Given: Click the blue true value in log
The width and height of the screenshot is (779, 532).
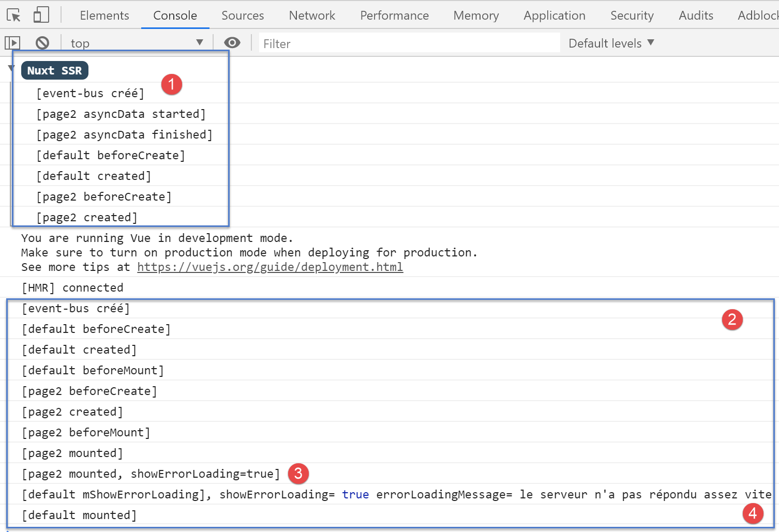Looking at the screenshot, I should (x=355, y=495).
